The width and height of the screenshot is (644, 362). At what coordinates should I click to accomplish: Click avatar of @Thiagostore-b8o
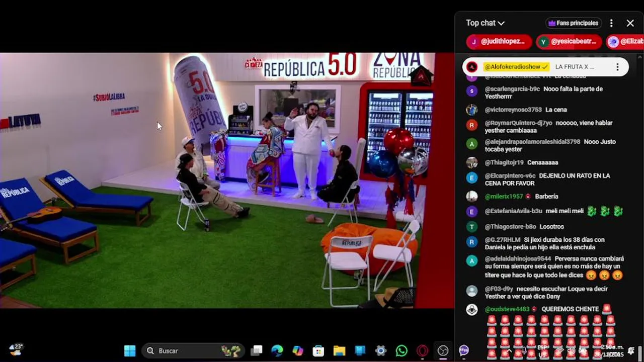coord(471,227)
